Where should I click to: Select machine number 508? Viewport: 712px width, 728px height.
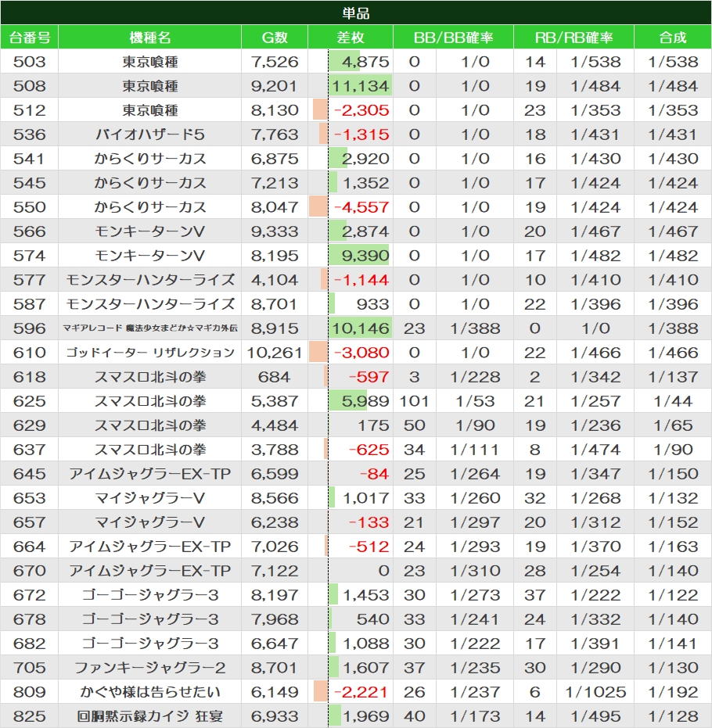point(29,86)
